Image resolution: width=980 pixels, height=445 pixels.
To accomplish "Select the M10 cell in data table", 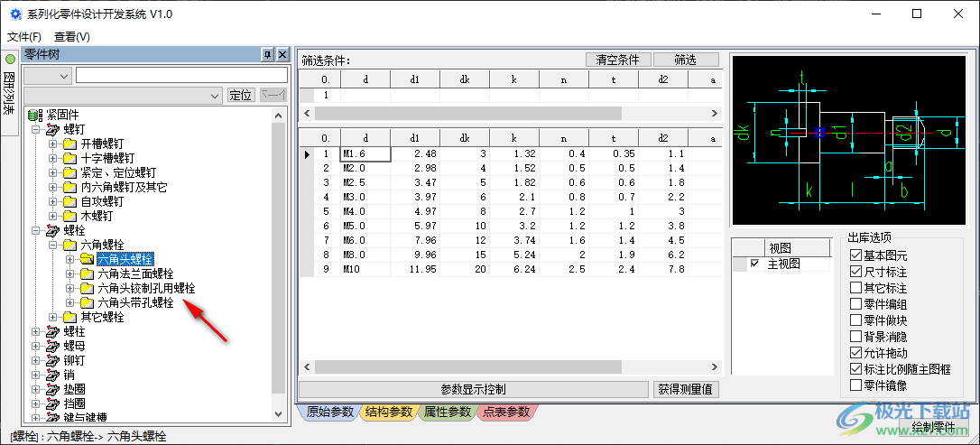I will click(x=365, y=269).
